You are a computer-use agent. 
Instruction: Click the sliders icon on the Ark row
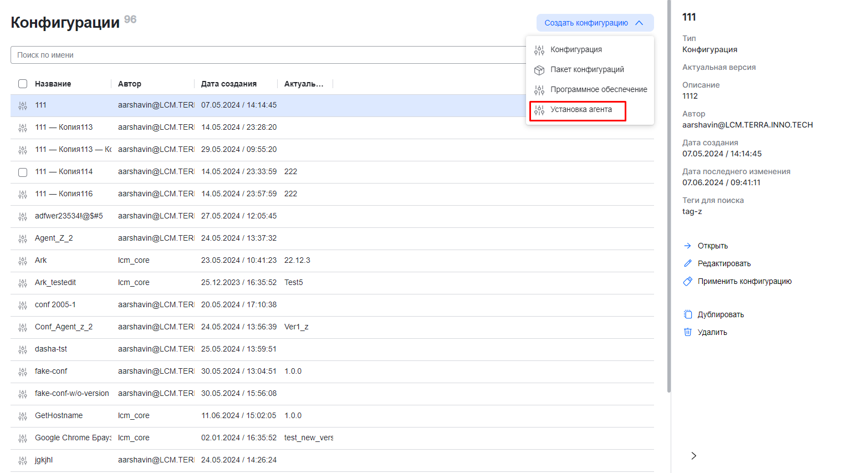coord(23,261)
